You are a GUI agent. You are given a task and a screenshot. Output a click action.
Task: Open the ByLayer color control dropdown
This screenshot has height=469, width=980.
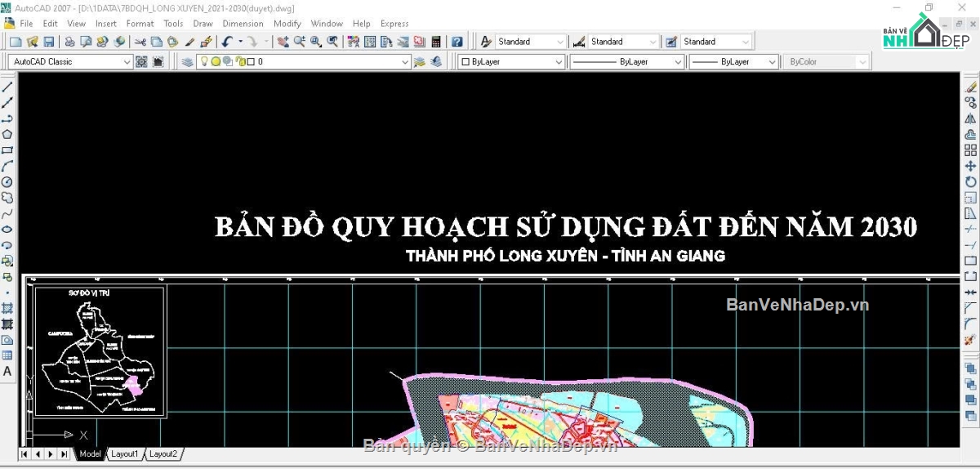pos(559,62)
